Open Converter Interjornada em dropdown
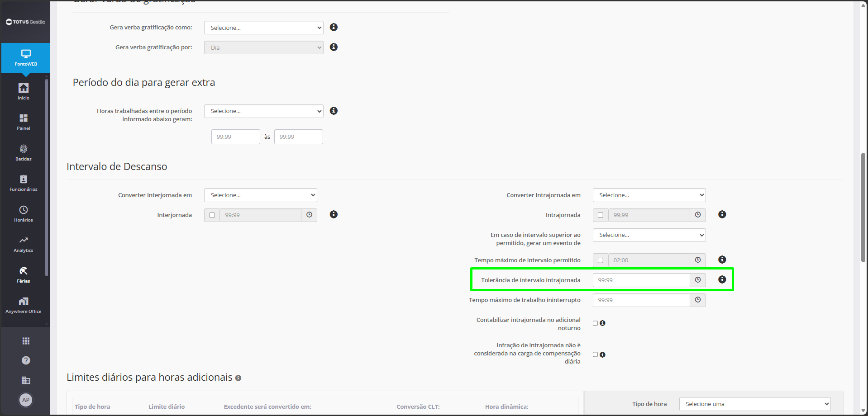868x416 pixels. tap(261, 195)
